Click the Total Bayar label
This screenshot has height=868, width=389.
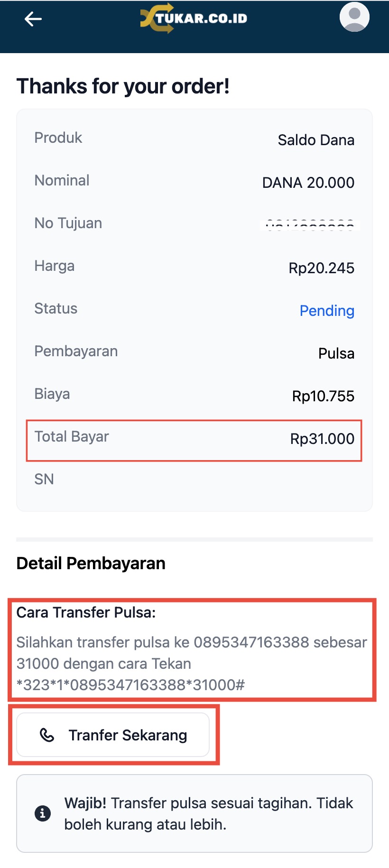click(x=72, y=436)
